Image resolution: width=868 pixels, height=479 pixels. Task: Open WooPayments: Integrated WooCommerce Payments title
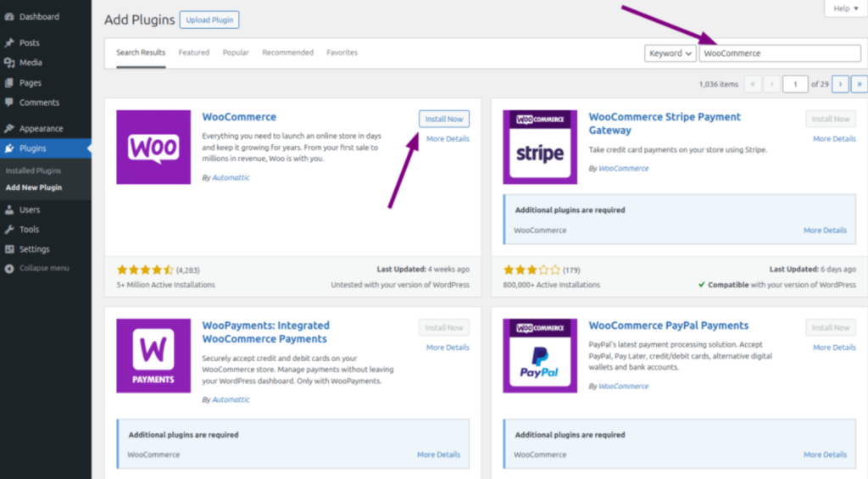click(265, 332)
